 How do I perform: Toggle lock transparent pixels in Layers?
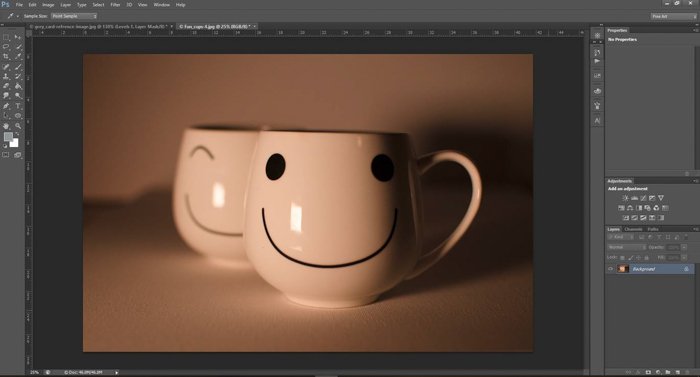point(622,258)
